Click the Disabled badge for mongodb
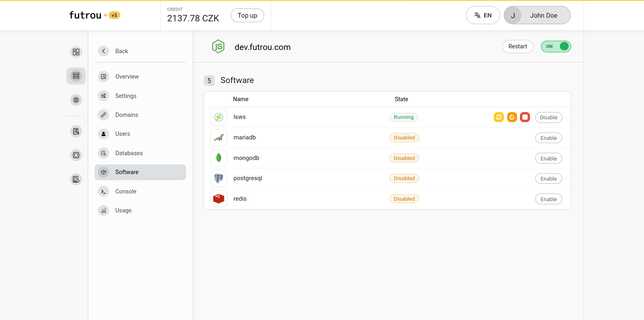 (404, 158)
